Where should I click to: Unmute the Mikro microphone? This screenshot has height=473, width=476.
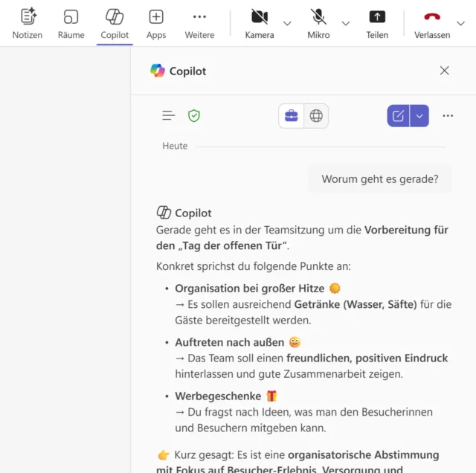(318, 24)
